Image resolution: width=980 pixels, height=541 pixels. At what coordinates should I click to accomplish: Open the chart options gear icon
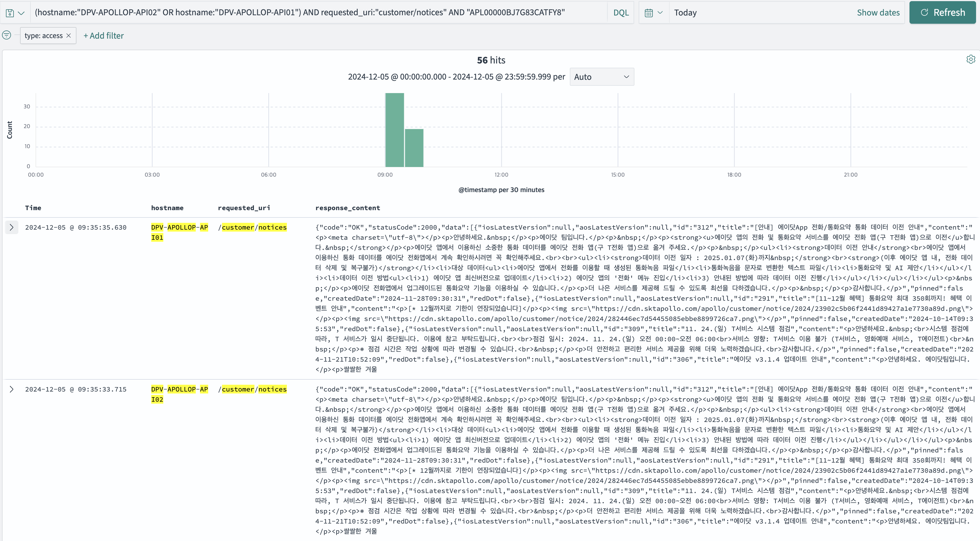coord(970,59)
